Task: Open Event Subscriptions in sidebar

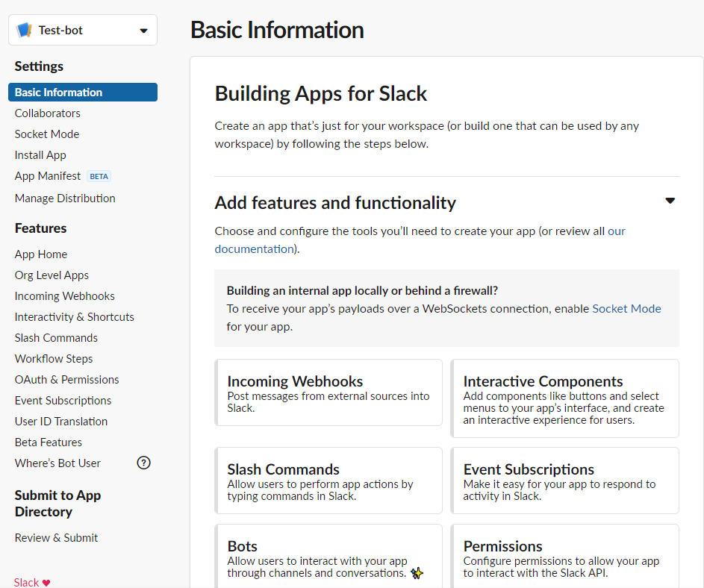Action: 63,401
